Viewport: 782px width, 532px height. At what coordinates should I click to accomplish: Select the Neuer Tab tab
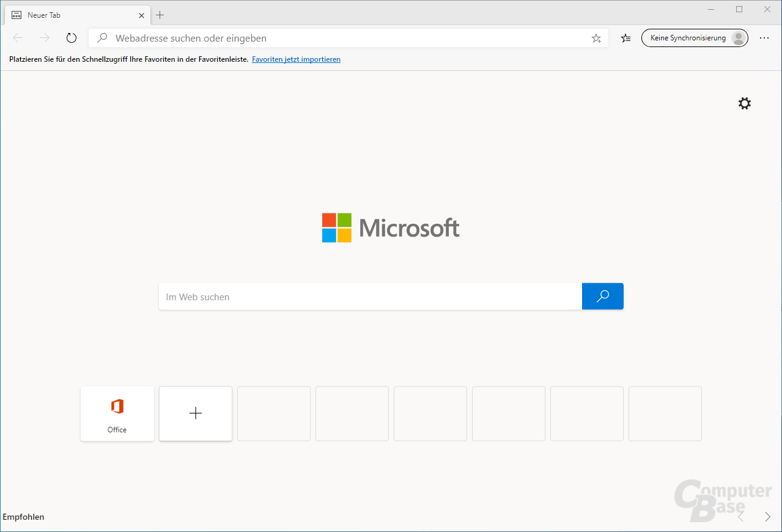[67, 15]
